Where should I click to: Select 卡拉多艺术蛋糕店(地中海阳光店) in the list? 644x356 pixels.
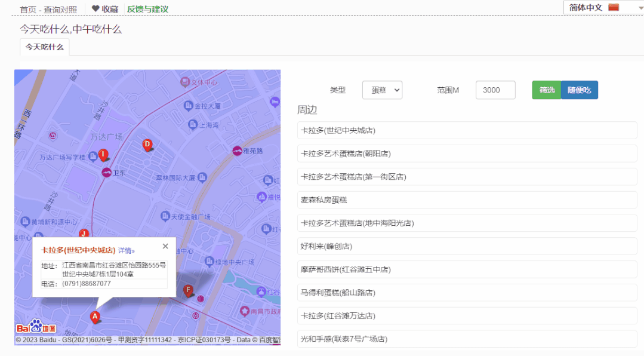(x=467, y=223)
